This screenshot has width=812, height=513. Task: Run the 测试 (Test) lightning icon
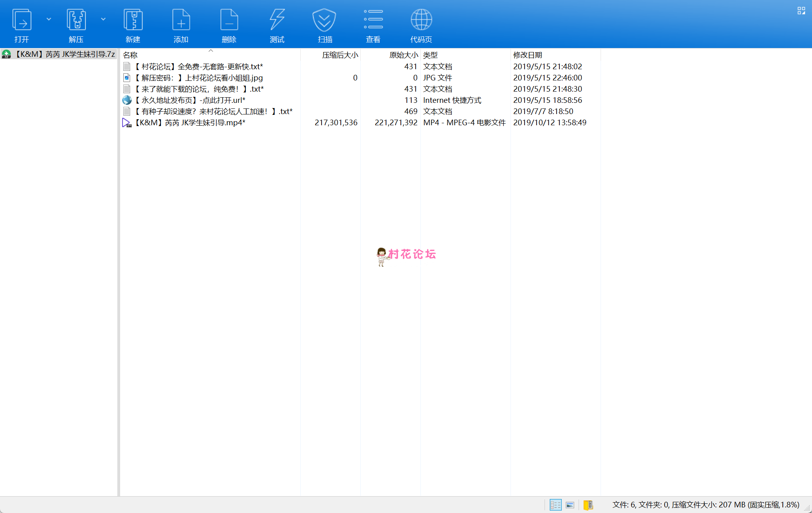(277, 20)
